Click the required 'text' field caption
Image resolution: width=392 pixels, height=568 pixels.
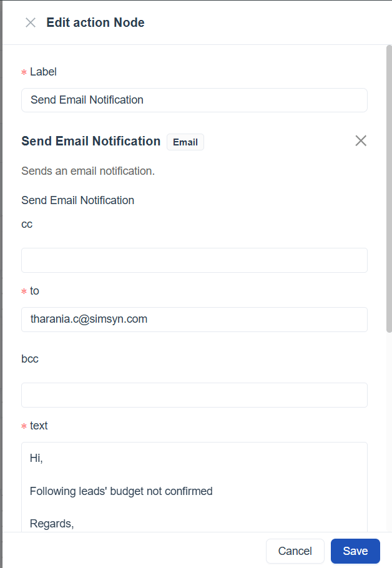pyautogui.click(x=39, y=426)
